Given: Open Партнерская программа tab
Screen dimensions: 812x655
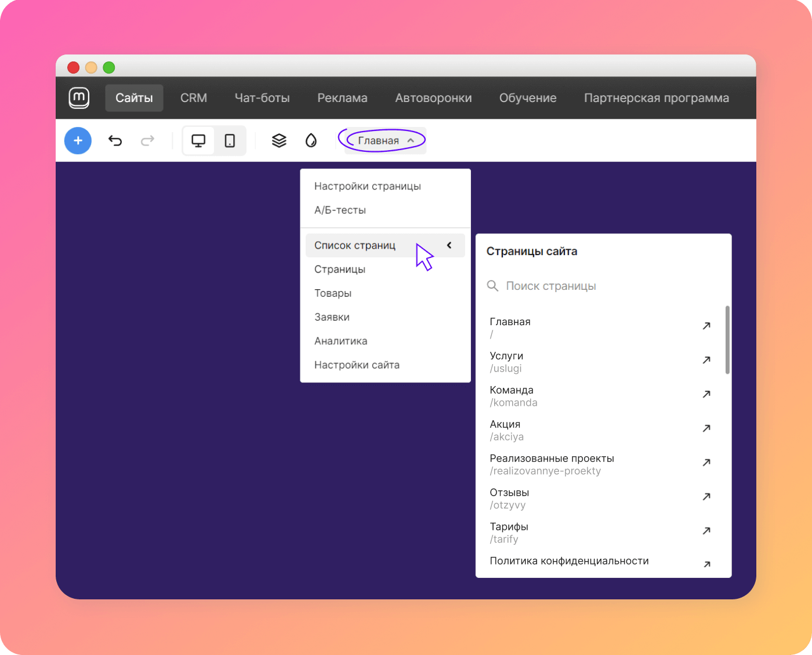Looking at the screenshot, I should (657, 98).
